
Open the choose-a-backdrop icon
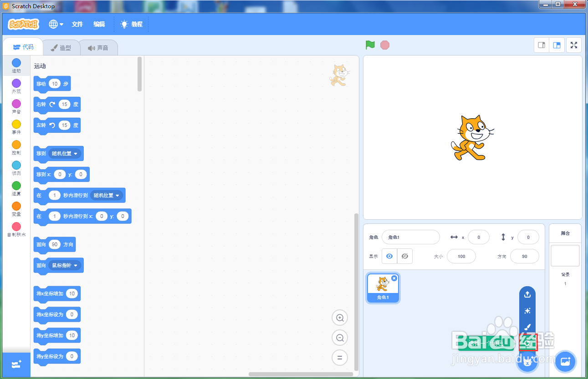coord(565,361)
